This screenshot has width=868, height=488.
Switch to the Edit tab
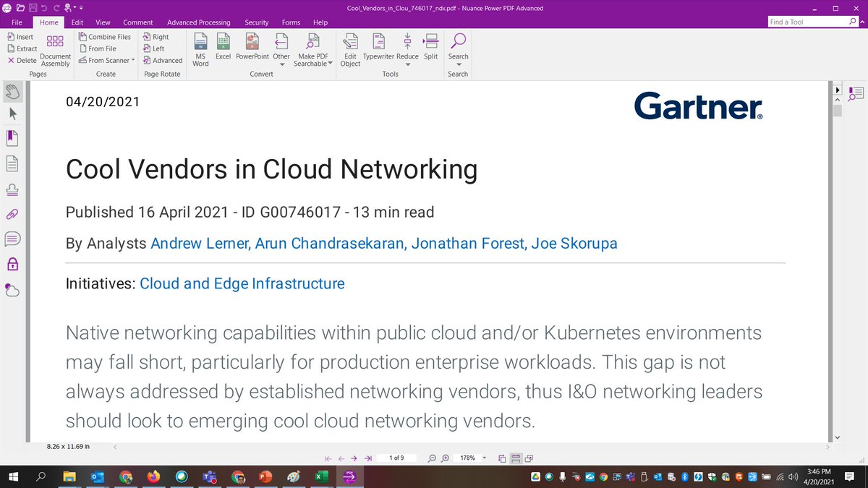coord(77,22)
